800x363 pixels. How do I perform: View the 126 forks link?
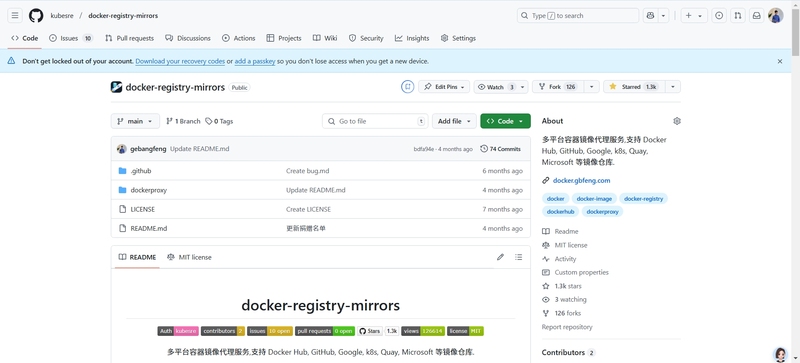click(x=567, y=313)
